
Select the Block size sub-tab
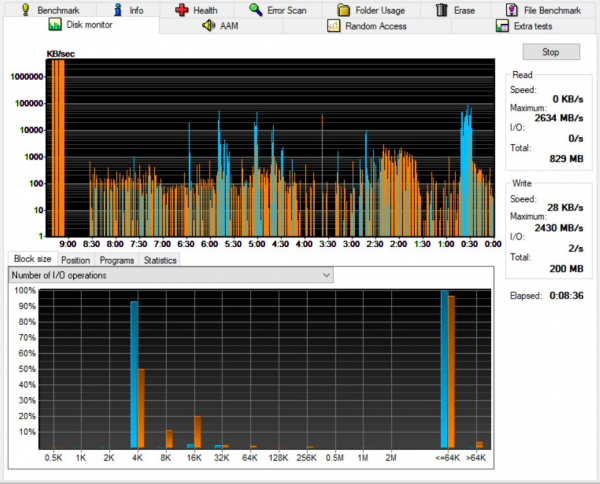click(32, 260)
